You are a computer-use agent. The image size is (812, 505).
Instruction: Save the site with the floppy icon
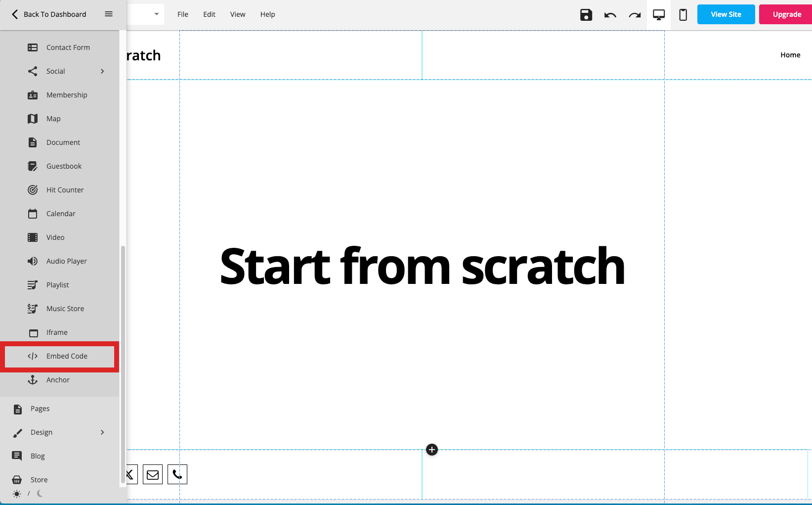(586, 15)
